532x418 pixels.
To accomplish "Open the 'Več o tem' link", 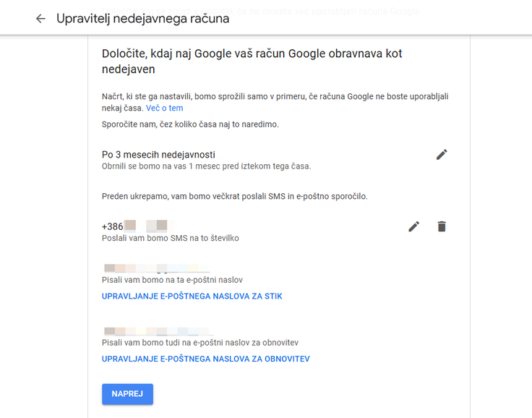I will (164, 108).
